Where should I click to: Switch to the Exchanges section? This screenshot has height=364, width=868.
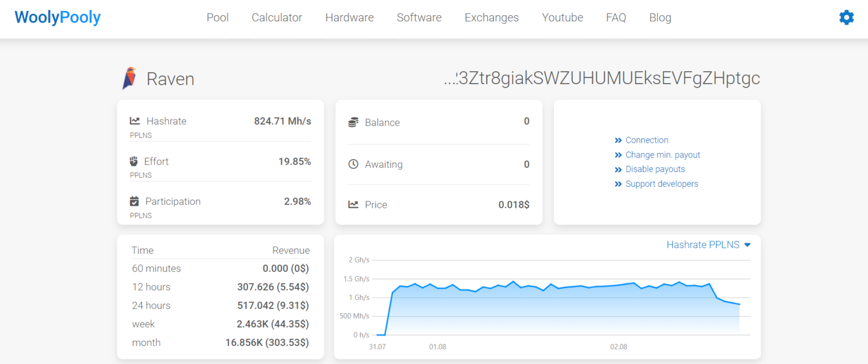pyautogui.click(x=491, y=17)
